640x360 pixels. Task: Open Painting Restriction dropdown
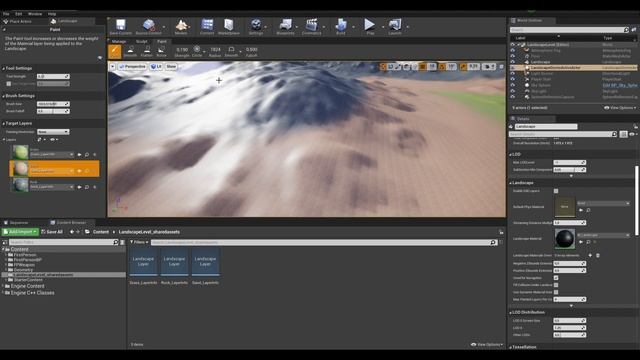pos(53,132)
